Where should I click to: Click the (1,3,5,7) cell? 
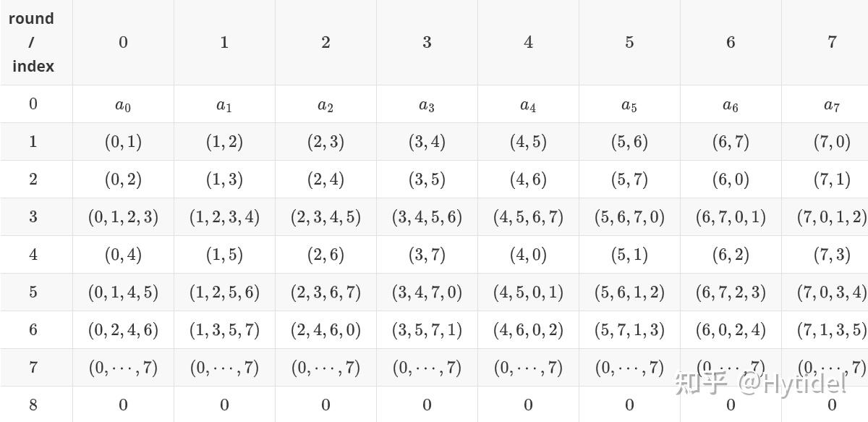tap(224, 330)
